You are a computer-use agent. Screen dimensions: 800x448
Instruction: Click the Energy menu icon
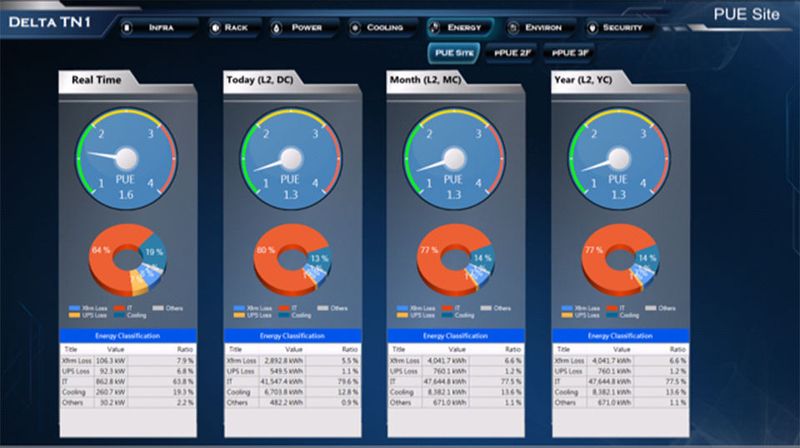point(434,28)
